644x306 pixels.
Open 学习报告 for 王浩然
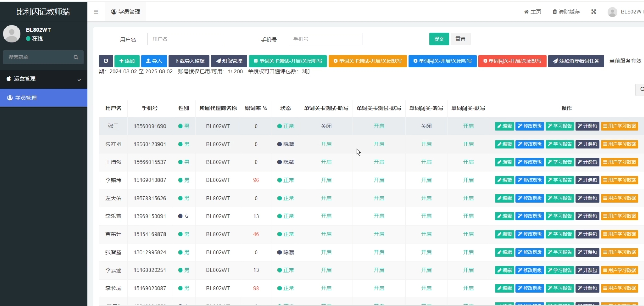click(560, 162)
